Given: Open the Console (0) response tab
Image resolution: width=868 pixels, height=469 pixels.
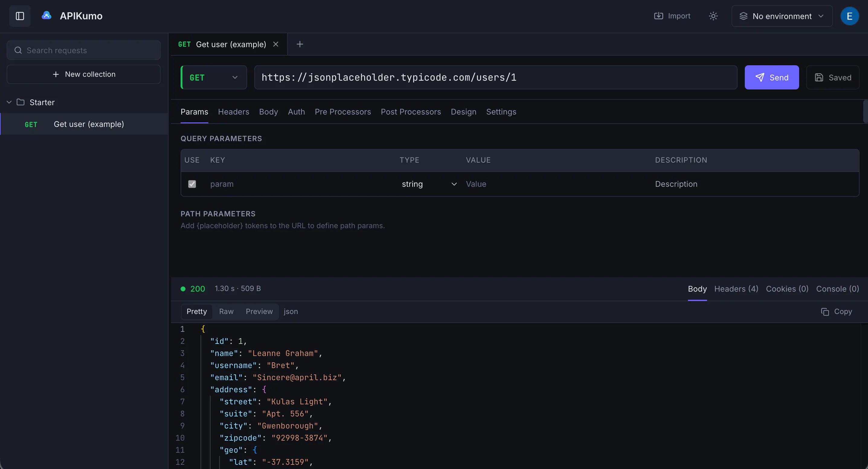Looking at the screenshot, I should click(837, 289).
